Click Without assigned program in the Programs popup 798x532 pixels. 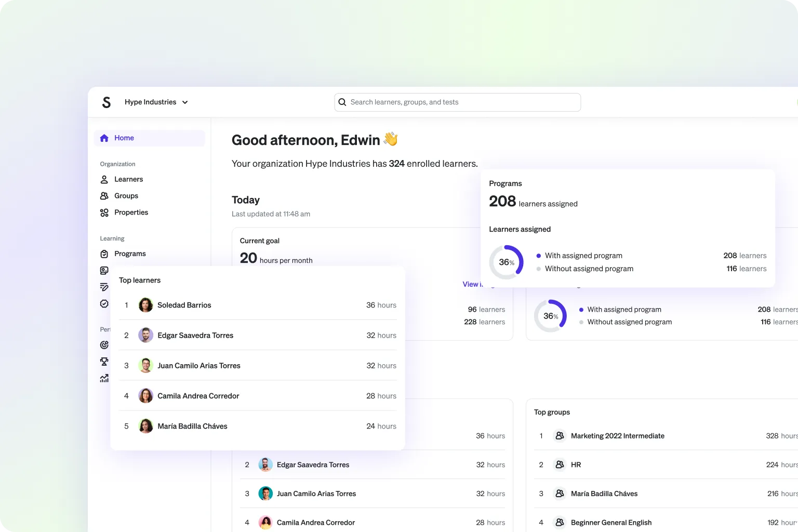pyautogui.click(x=589, y=269)
